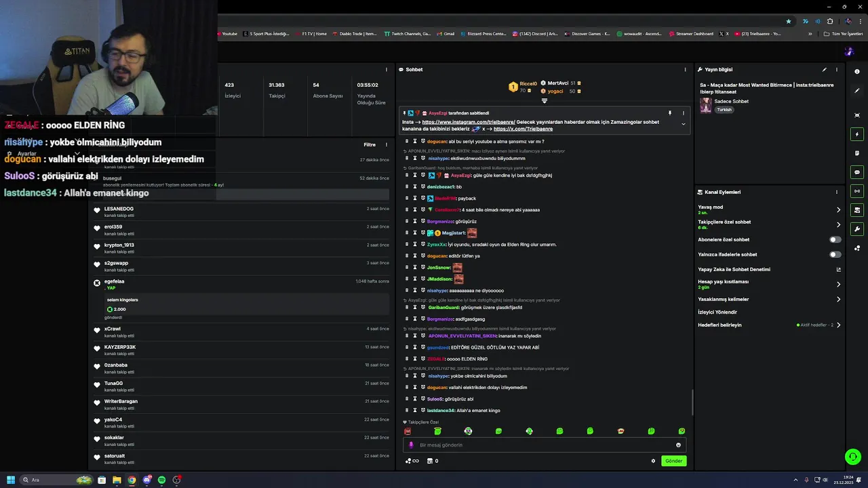Viewport: 868px width, 488px height.
Task: Open chat settings gear icon
Action: (x=653, y=461)
